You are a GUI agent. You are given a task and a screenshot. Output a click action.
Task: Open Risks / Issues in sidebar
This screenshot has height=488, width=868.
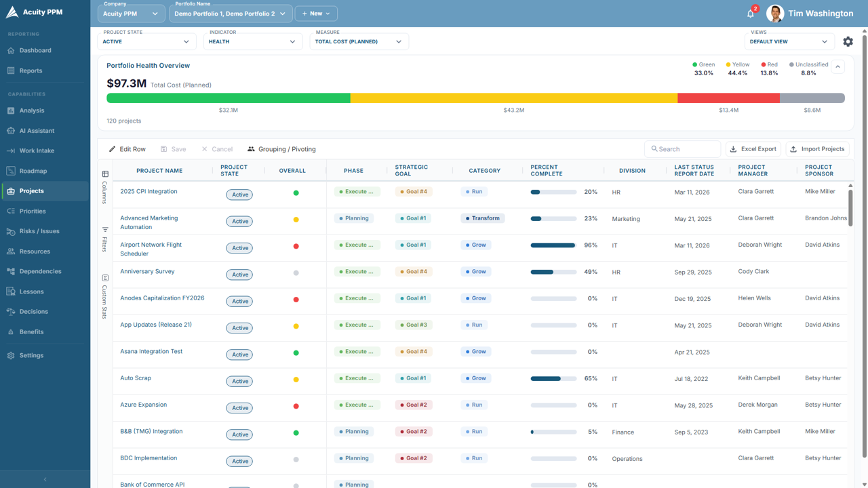click(39, 231)
